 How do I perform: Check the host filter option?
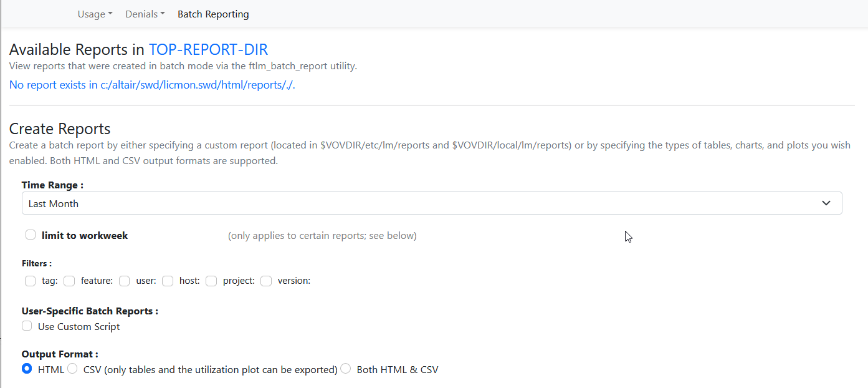coord(167,281)
